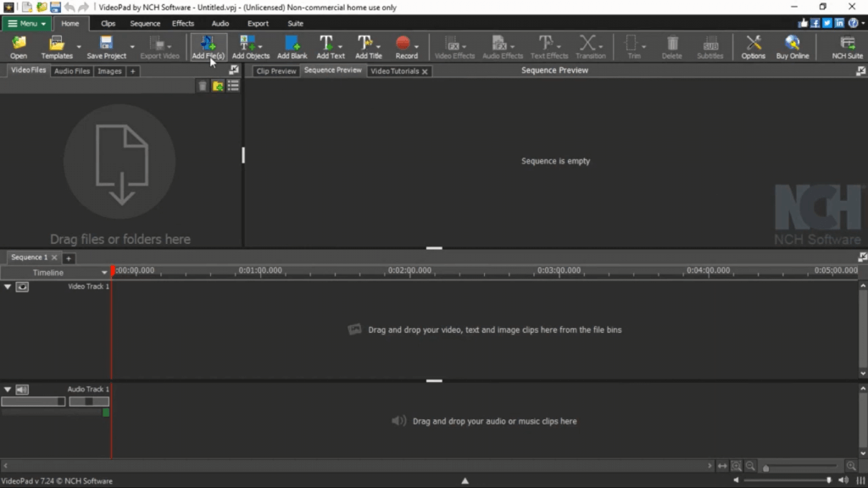The height and width of the screenshot is (488, 868).
Task: Switch to the Images bin tab
Action: [x=109, y=71]
